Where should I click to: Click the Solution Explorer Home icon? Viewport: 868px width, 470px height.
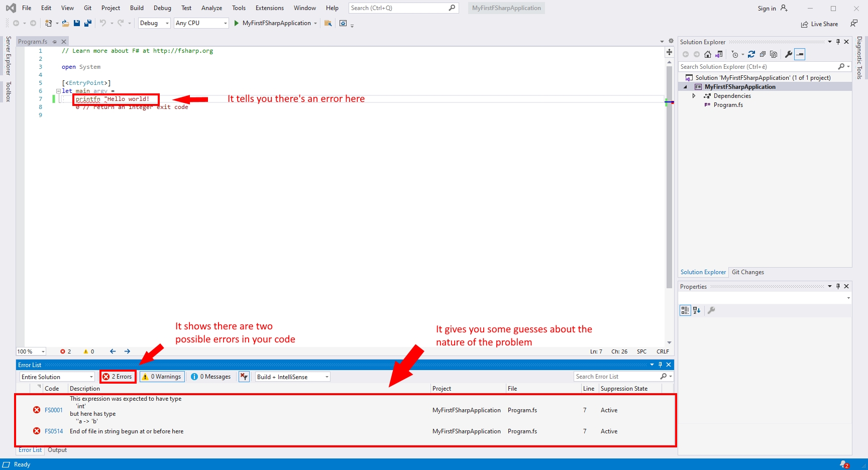pos(708,54)
